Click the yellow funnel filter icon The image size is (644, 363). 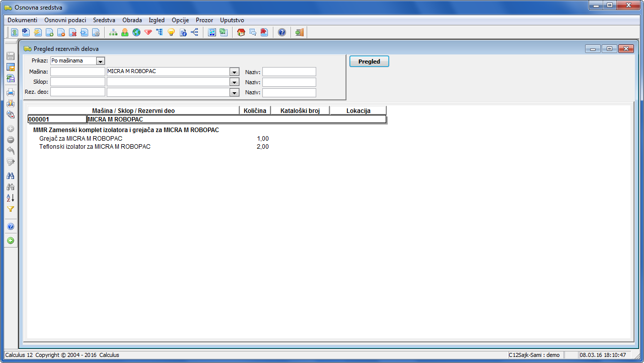click(10, 209)
